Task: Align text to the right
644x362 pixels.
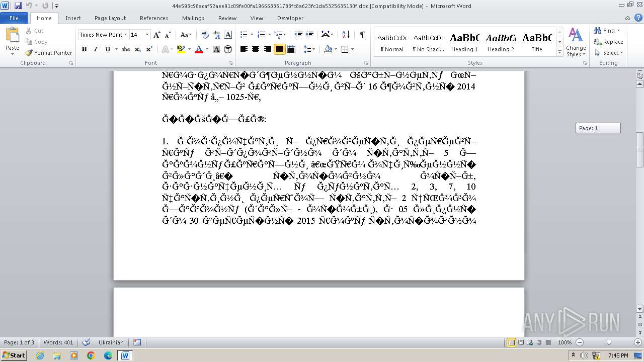Action: point(267,49)
